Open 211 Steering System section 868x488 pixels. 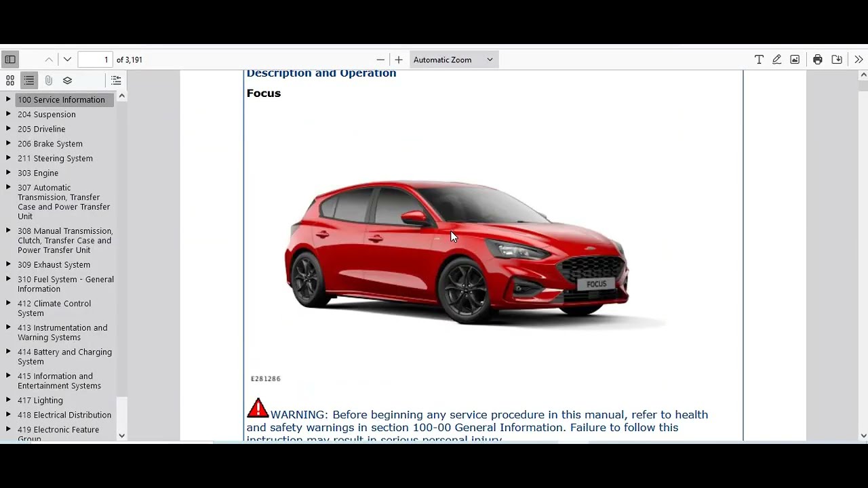click(x=55, y=159)
